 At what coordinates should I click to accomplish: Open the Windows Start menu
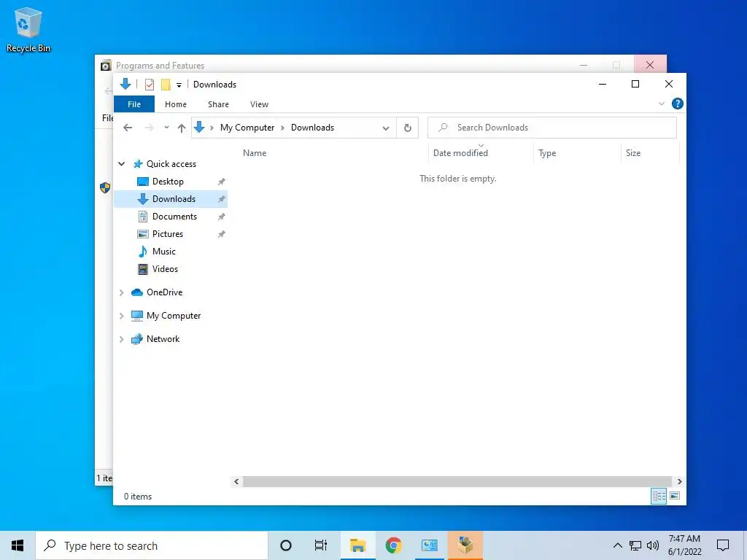(x=18, y=545)
